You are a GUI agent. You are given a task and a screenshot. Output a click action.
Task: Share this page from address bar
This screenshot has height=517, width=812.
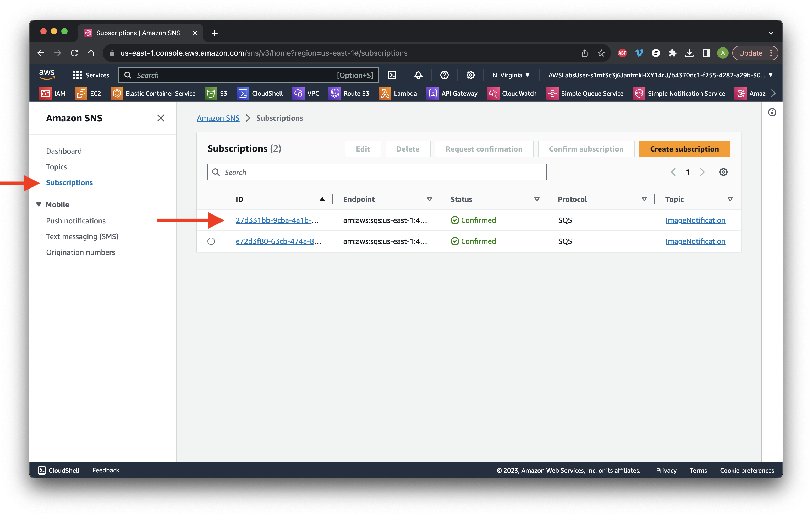tap(584, 53)
